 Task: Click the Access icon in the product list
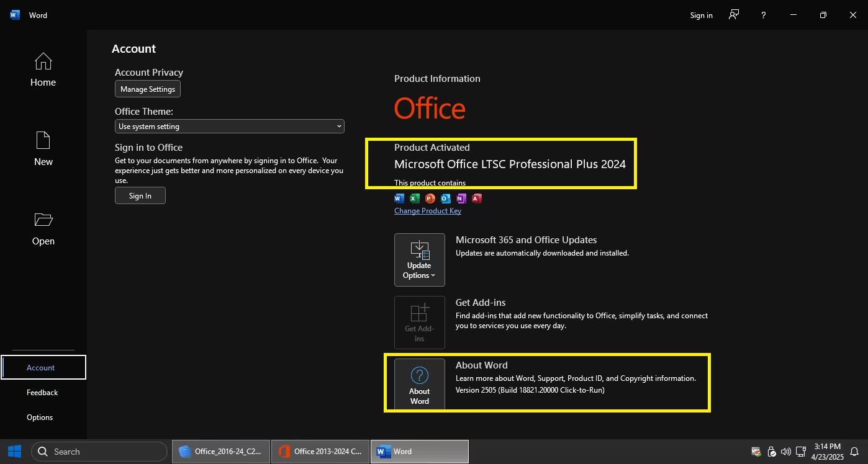[x=477, y=199]
